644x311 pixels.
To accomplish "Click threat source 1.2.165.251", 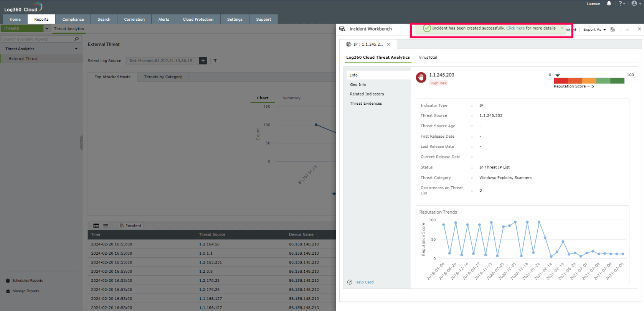I will [x=210, y=263].
